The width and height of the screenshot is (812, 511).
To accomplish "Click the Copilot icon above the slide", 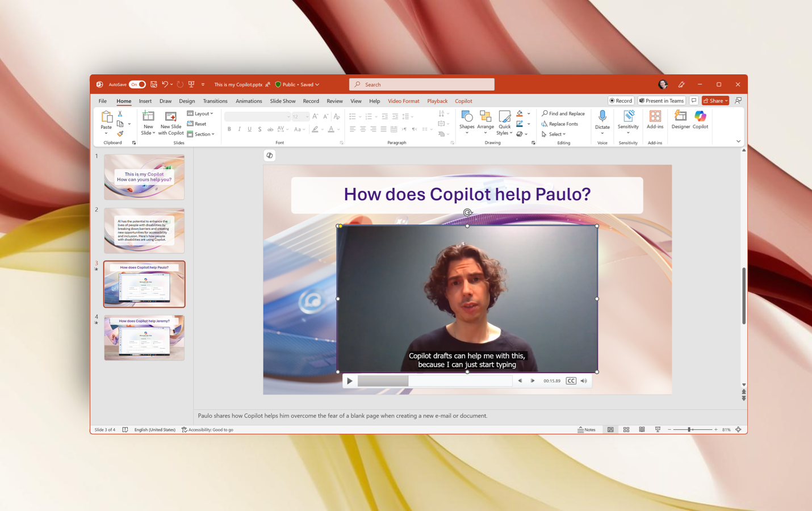I will (270, 156).
